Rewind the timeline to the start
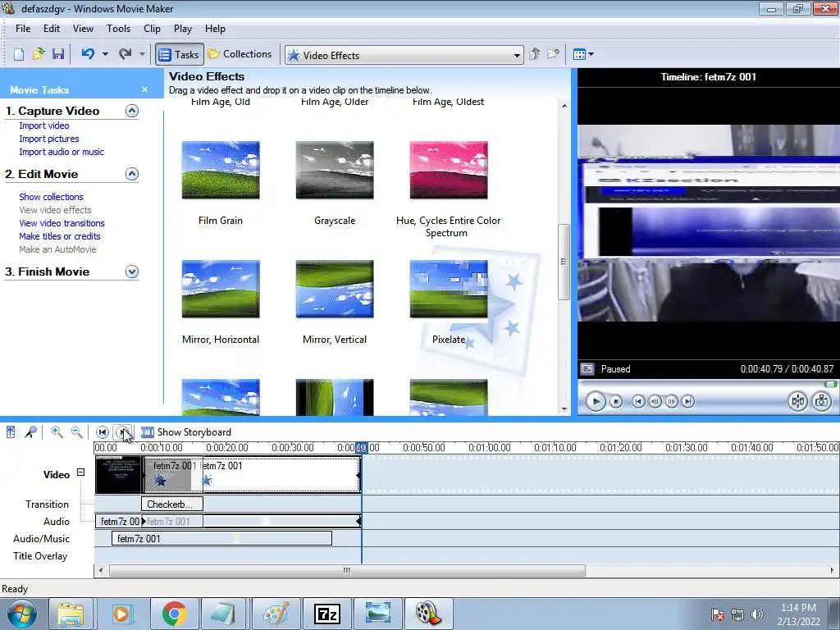 103,431
